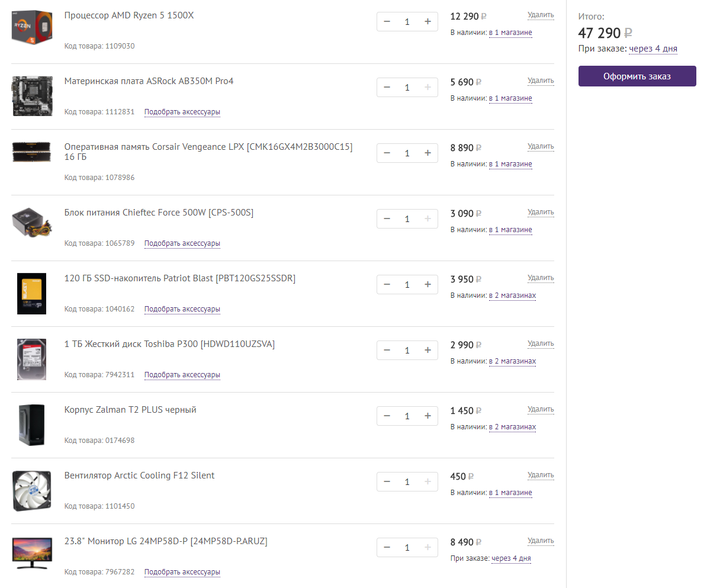
Task: Open the Zalman T2 PLUS черный product title
Action: tap(130, 410)
